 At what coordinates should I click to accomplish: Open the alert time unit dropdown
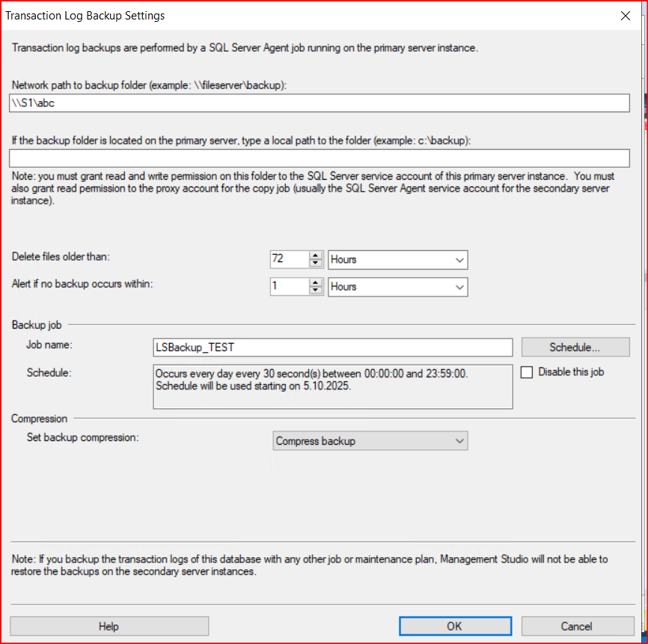pyautogui.click(x=397, y=287)
